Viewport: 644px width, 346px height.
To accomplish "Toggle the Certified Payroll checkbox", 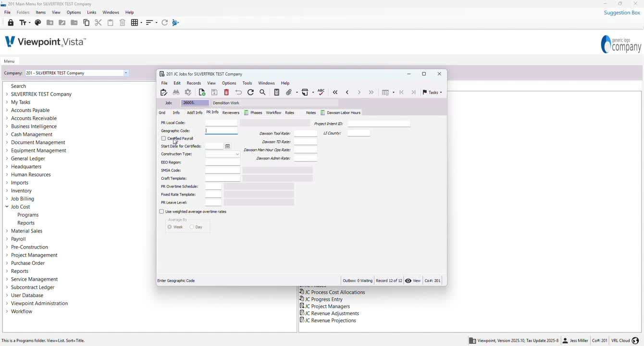I will click(163, 138).
